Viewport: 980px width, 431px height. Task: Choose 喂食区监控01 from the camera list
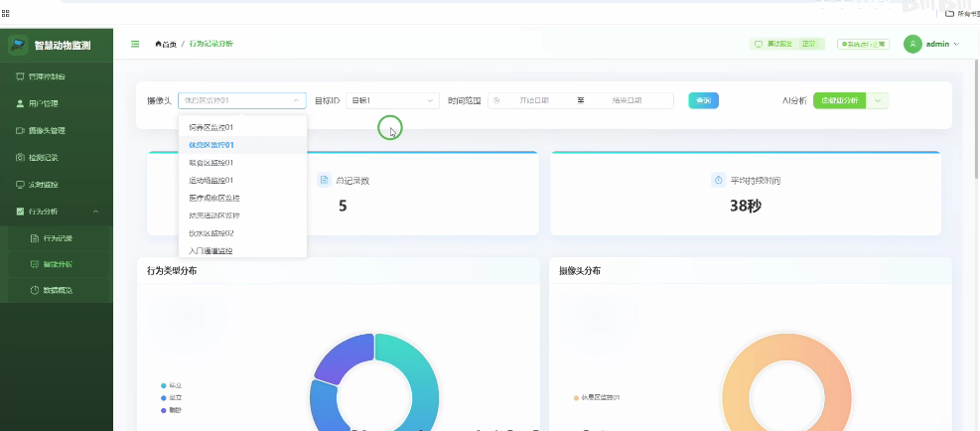tap(242, 163)
